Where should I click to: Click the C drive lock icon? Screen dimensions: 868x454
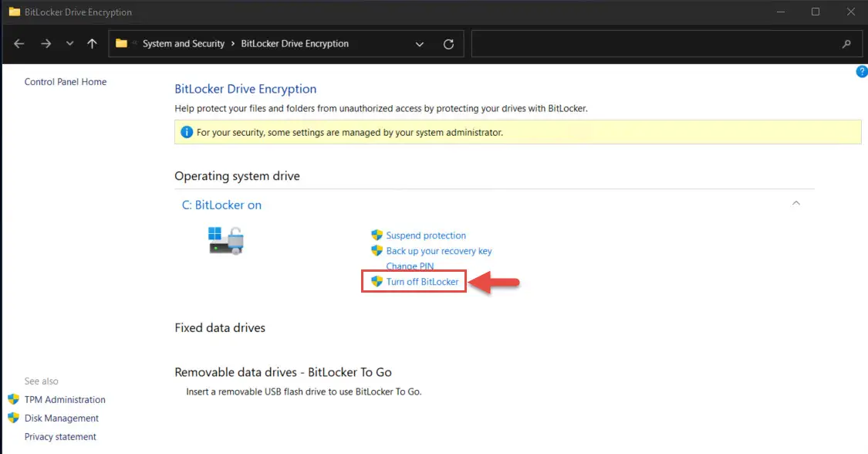(x=226, y=241)
